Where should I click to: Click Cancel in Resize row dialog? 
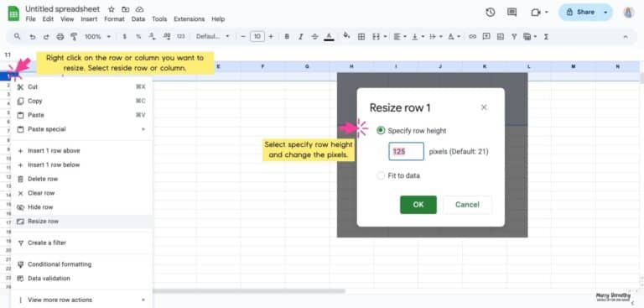pyautogui.click(x=467, y=205)
